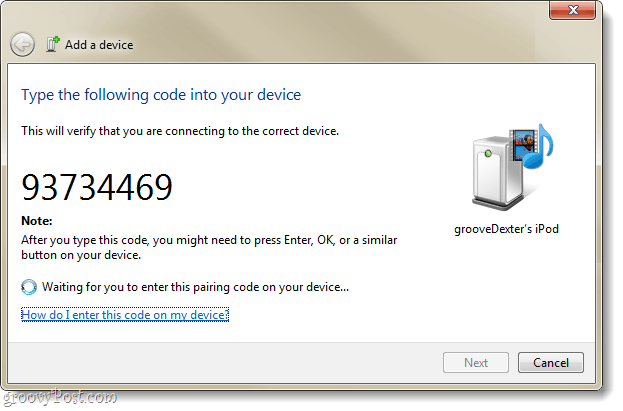623x411 pixels.
Task: Click the bold Note: label
Action: pos(37,221)
